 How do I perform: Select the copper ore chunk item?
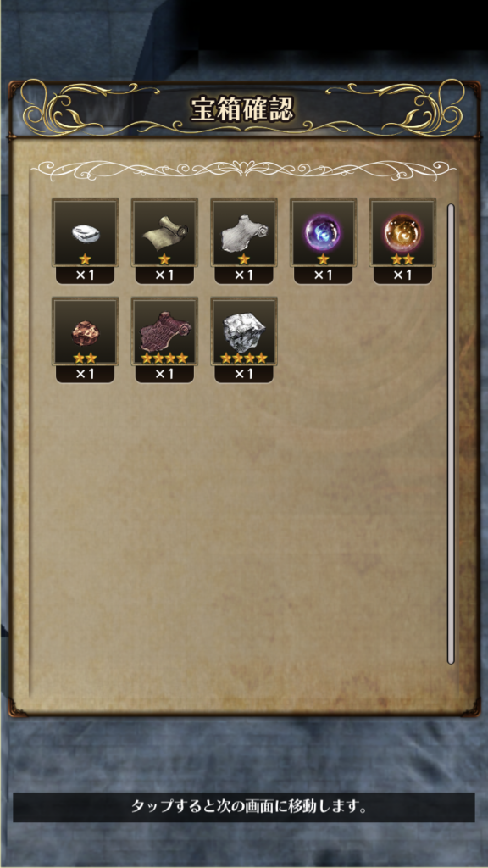tap(85, 331)
